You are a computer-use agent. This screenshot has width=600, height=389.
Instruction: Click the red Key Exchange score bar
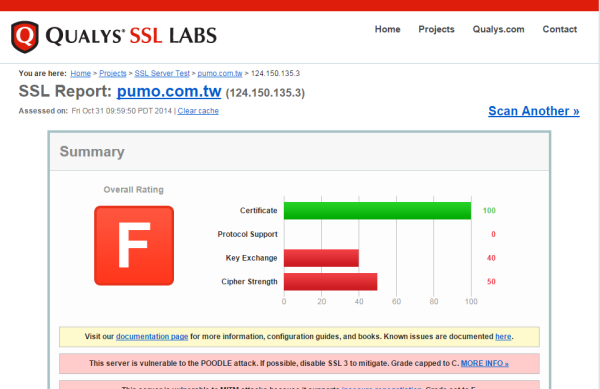321,258
